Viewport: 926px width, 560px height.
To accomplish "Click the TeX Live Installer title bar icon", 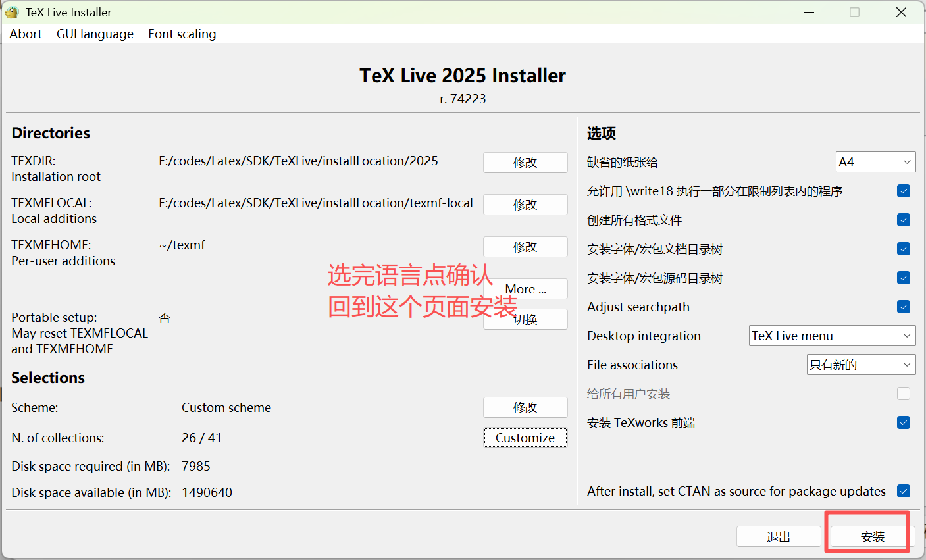I will pyautogui.click(x=12, y=13).
